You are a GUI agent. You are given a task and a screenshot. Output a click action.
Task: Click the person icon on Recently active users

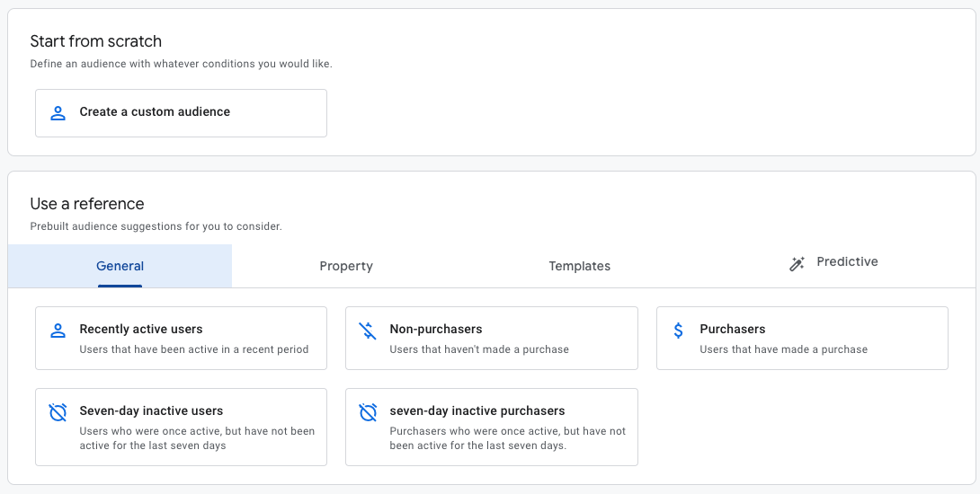[x=58, y=331]
